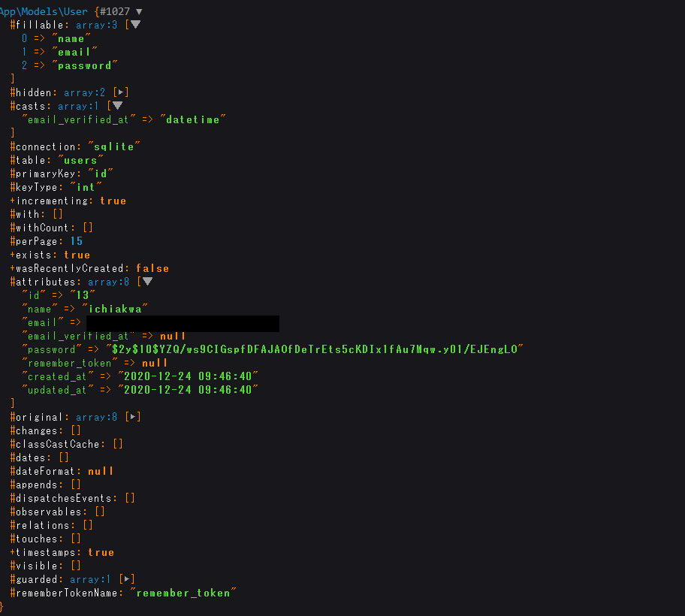Collapse the #attributes array
The image size is (685, 616).
[x=148, y=282]
